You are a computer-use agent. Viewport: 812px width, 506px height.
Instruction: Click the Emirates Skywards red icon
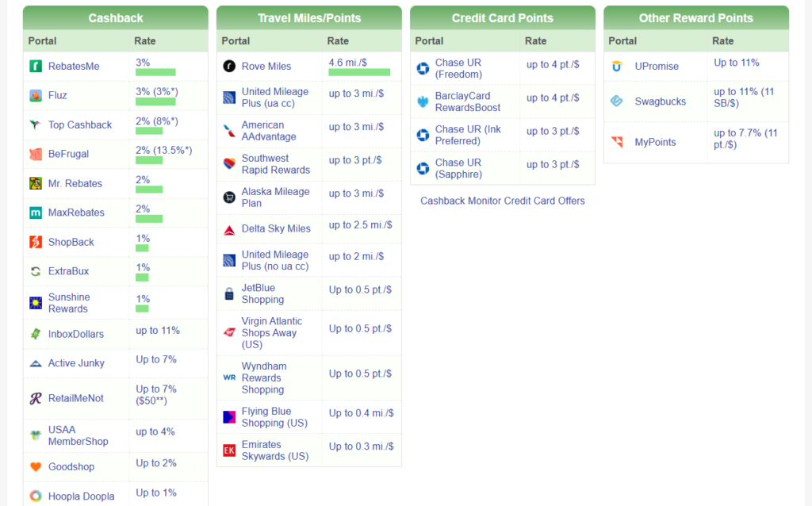pyautogui.click(x=229, y=450)
